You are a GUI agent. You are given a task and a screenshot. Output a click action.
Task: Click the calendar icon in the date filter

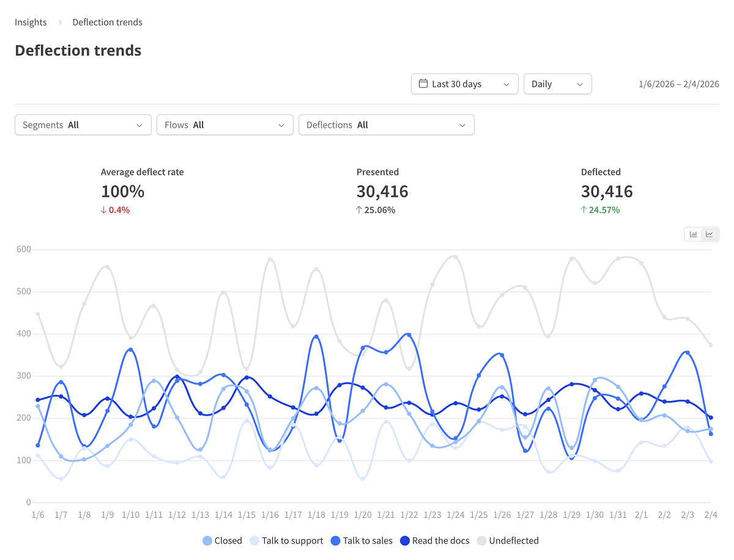click(423, 84)
